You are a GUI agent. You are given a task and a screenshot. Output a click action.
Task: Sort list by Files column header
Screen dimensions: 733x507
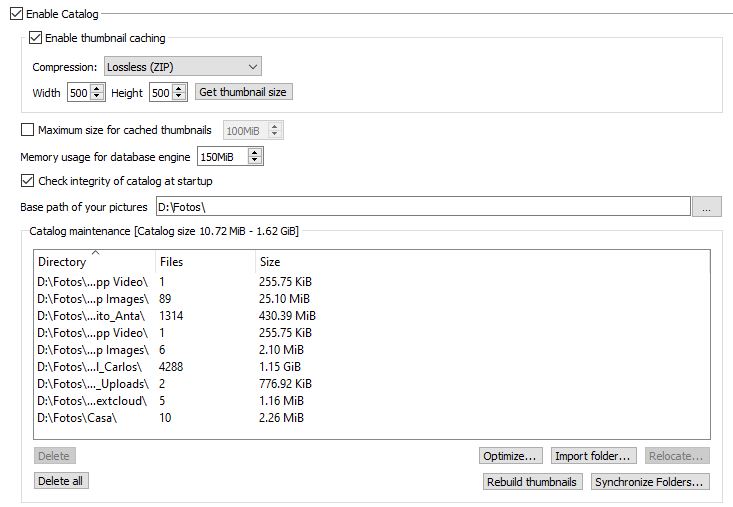pos(200,262)
